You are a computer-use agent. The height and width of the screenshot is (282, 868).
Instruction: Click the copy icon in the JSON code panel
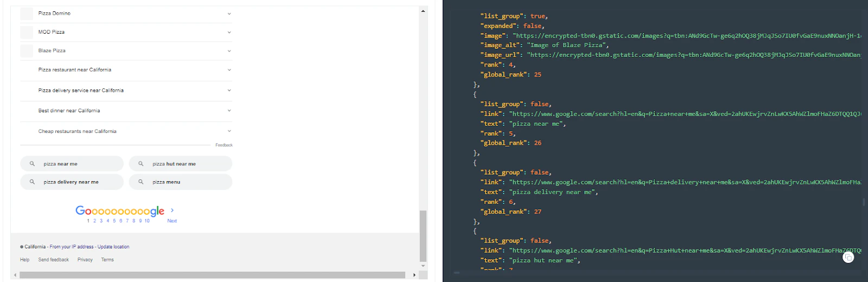[848, 258]
